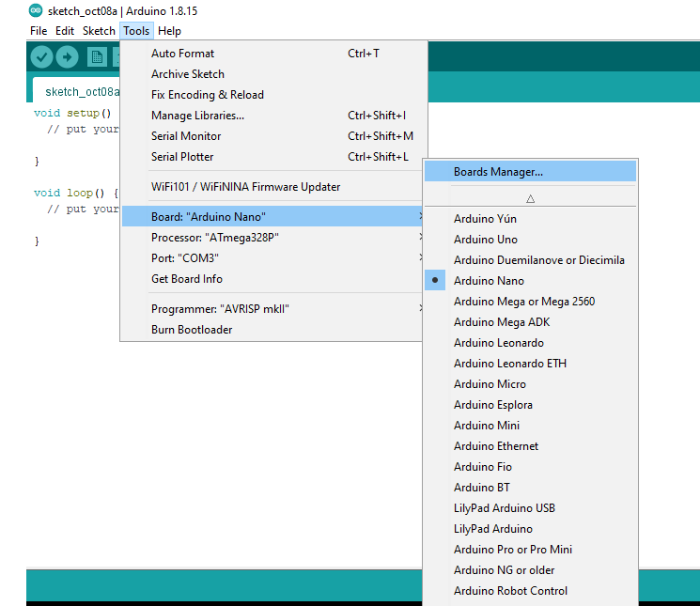Open the File menu
The image size is (700, 606).
pyautogui.click(x=39, y=31)
